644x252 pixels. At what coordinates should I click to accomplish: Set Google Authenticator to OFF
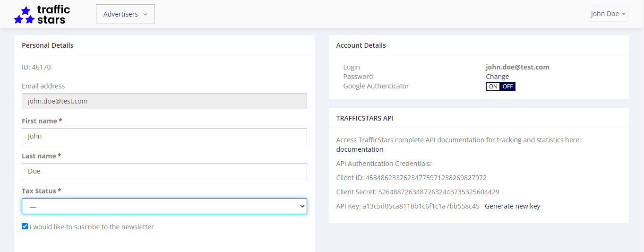(507, 87)
